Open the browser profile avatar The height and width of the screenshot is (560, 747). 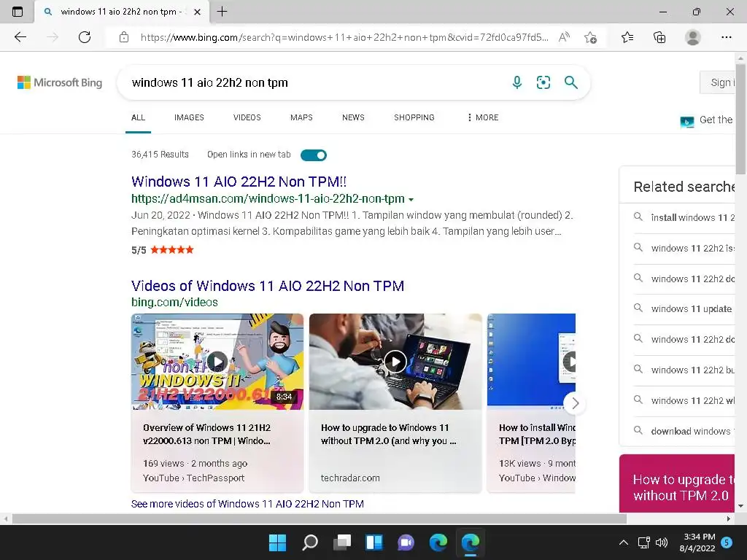pyautogui.click(x=693, y=37)
